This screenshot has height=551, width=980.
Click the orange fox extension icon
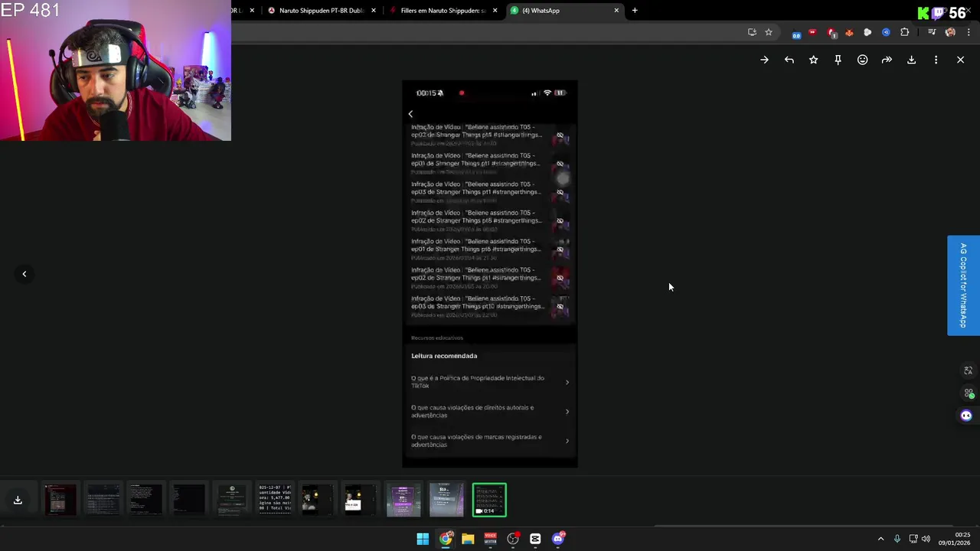pyautogui.click(x=849, y=32)
